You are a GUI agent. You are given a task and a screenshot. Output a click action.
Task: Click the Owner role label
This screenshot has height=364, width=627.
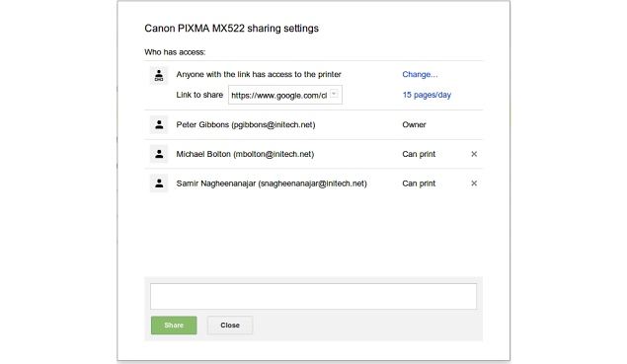coord(415,124)
